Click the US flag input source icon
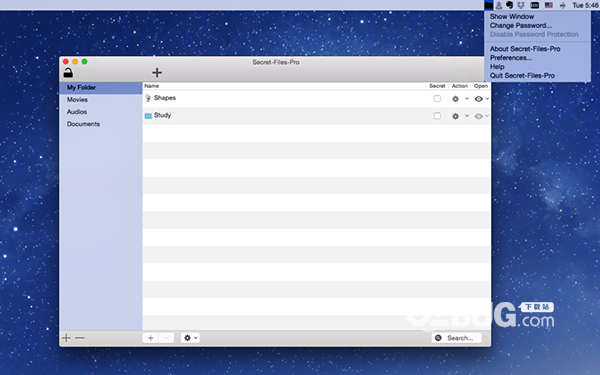 pyautogui.click(x=549, y=5)
